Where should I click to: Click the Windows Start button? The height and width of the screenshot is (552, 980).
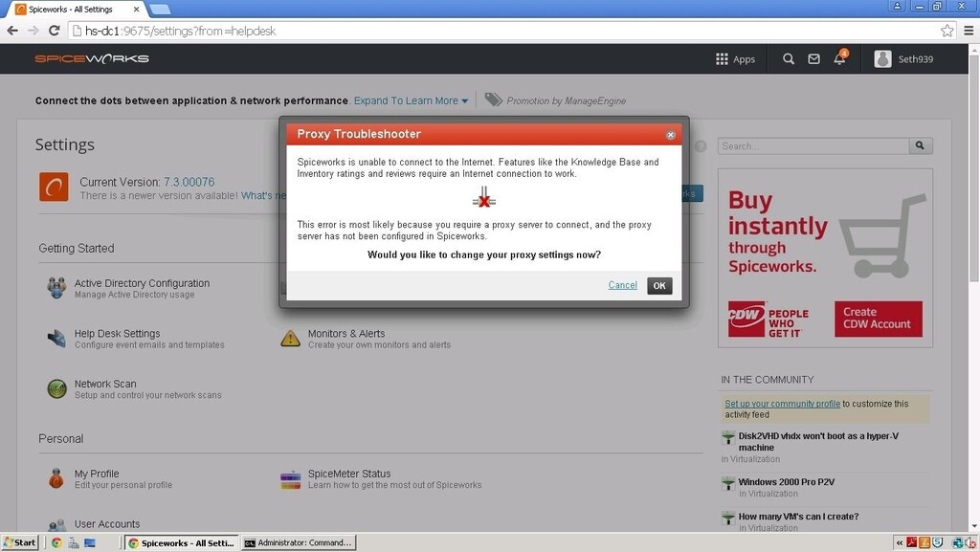19,542
